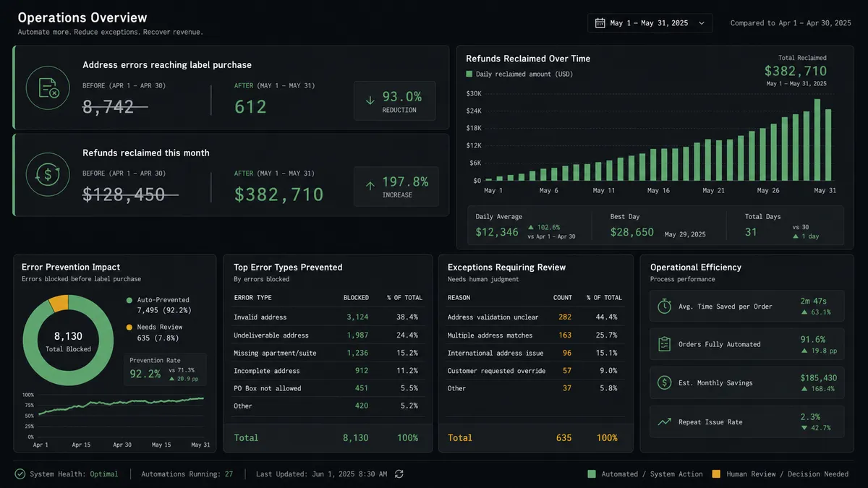The image size is (868, 488).
Task: Click the green Daily reclaimed amount legend swatch
Action: point(469,74)
